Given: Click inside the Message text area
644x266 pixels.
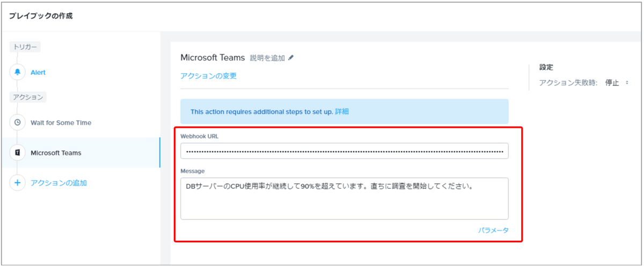Looking at the screenshot, I should 344,198.
